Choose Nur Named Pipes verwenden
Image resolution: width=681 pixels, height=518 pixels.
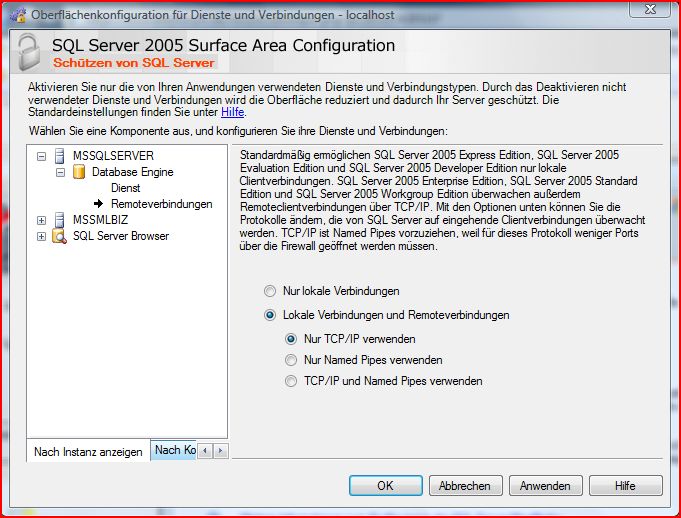(x=291, y=360)
